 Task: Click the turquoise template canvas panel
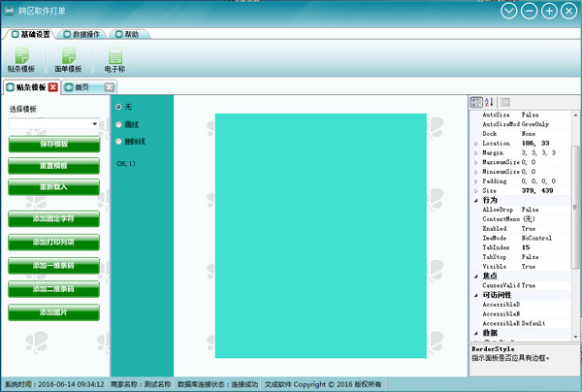[x=321, y=236]
